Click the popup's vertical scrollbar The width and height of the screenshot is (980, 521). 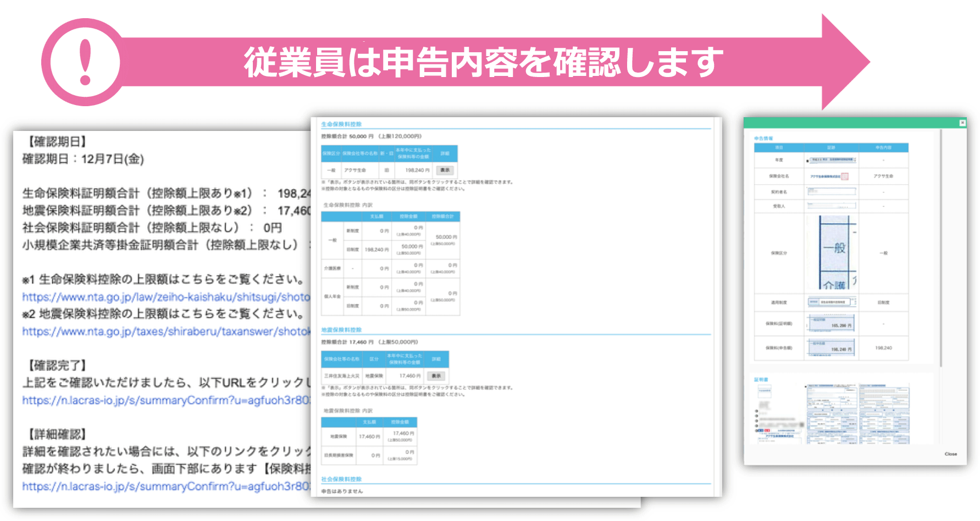point(941,248)
